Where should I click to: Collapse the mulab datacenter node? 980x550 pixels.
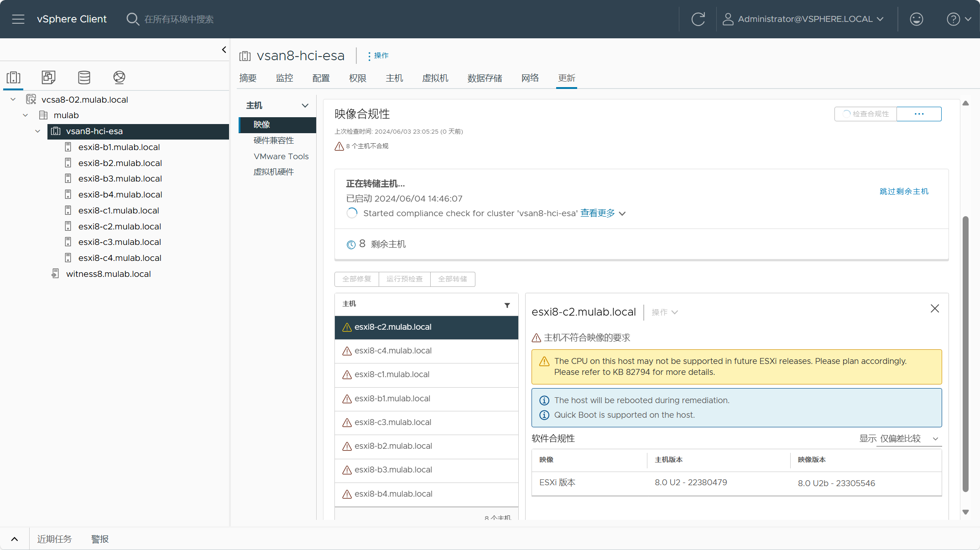point(26,115)
